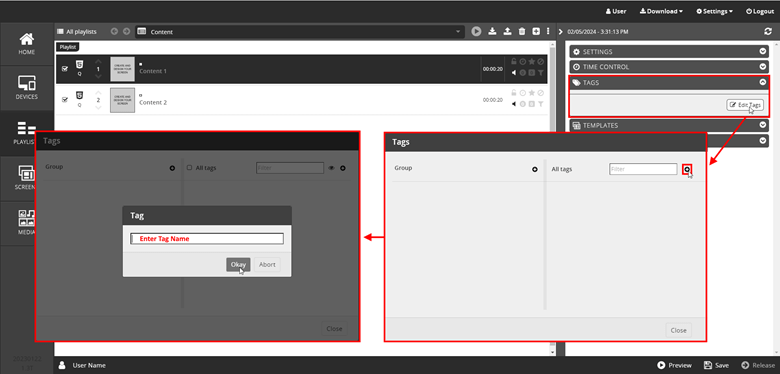Toggle the checkbox for Content 2
780x374 pixels.
click(65, 99)
